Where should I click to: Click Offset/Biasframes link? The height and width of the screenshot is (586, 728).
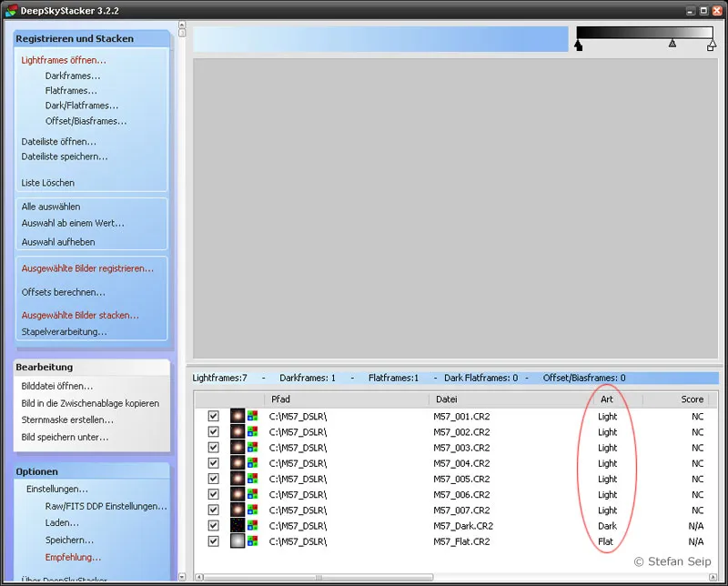(x=86, y=121)
